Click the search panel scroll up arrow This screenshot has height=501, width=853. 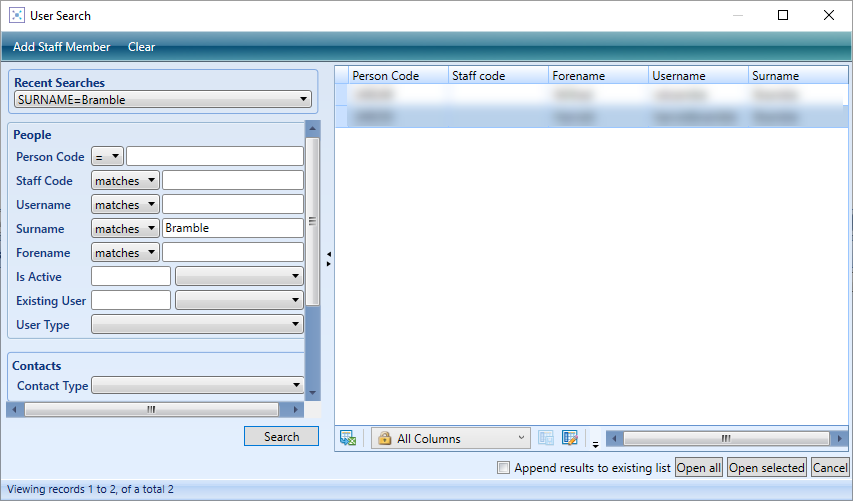point(312,129)
